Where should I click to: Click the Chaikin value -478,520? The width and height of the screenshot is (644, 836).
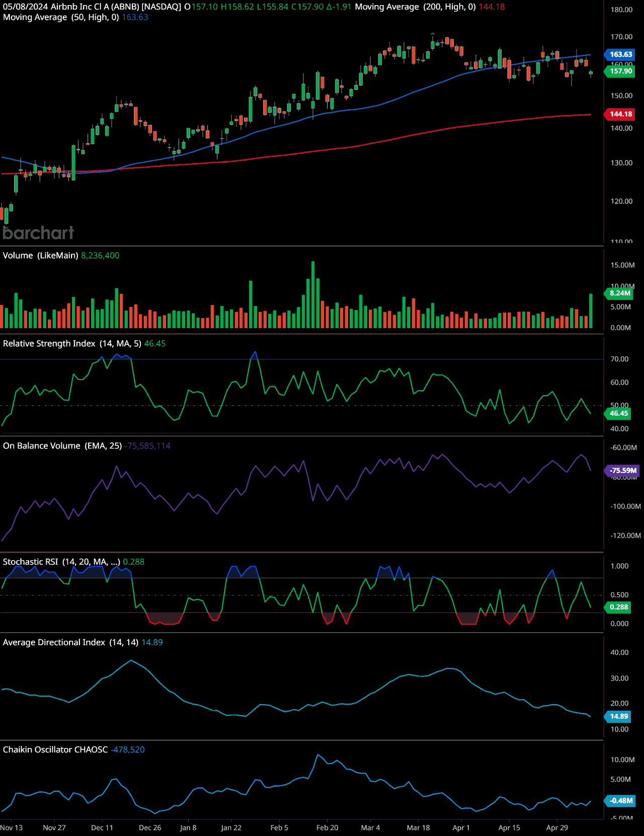click(x=128, y=749)
